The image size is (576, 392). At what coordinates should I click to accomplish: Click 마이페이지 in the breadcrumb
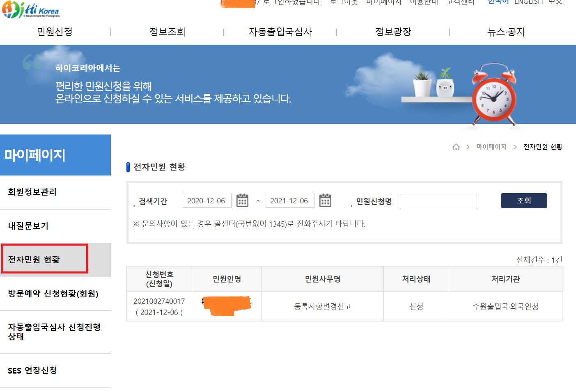(x=491, y=147)
